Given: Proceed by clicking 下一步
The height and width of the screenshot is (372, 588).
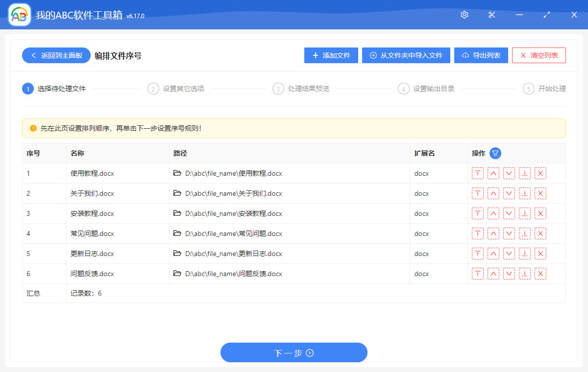Looking at the screenshot, I should point(294,352).
